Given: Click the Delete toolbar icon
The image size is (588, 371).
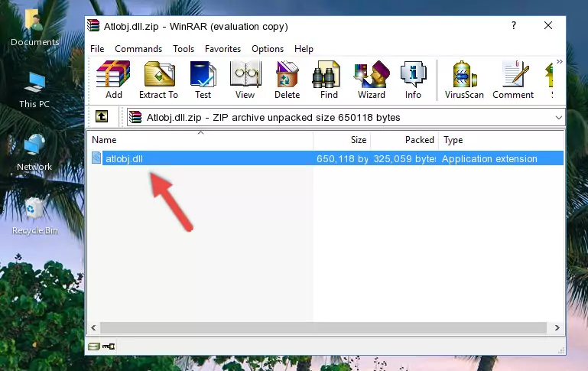Looking at the screenshot, I should point(287,80).
